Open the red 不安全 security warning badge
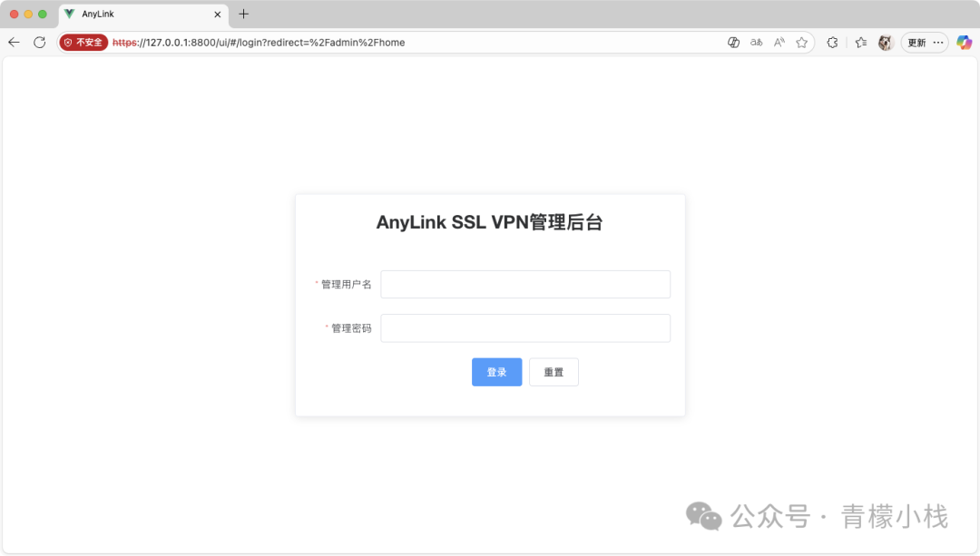Image resolution: width=980 pixels, height=556 pixels. tap(83, 43)
